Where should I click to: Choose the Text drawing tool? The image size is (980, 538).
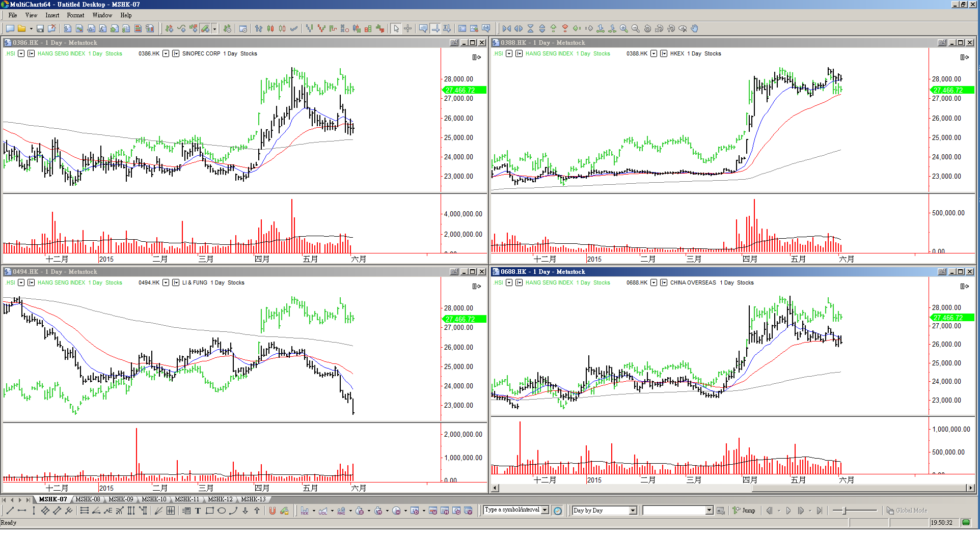click(198, 511)
